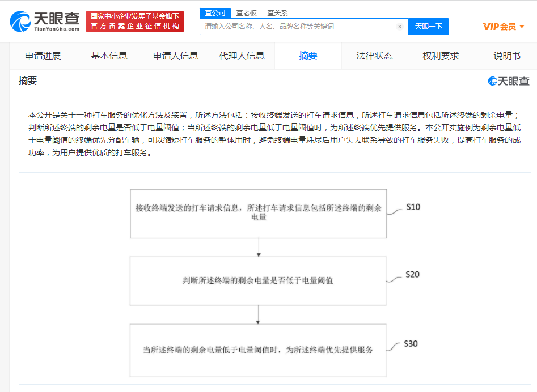
Task: Open the 法律状态 tab
Action: pyautogui.click(x=374, y=56)
